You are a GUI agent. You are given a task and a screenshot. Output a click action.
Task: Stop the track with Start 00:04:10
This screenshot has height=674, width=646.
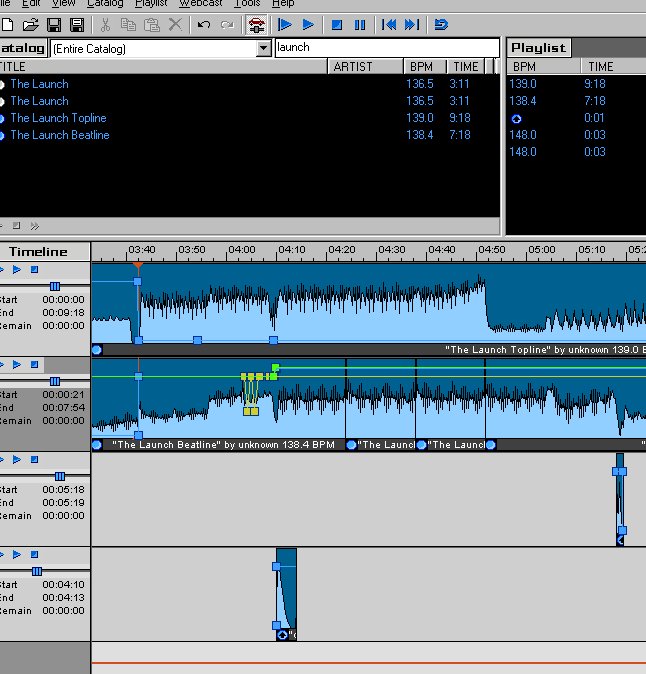34,555
